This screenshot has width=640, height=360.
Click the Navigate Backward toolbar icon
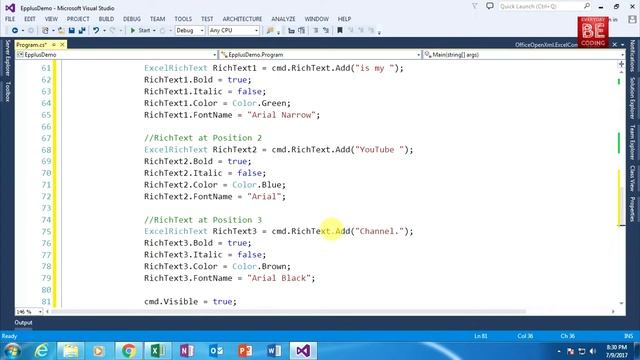click(x=15, y=31)
